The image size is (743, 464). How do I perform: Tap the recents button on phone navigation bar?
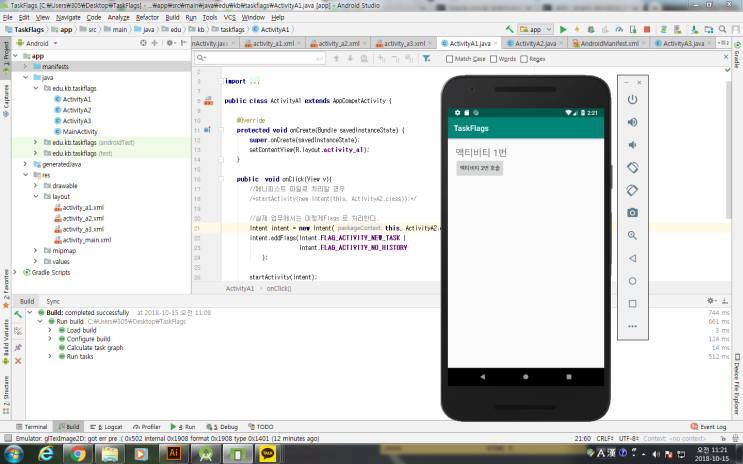(569, 377)
